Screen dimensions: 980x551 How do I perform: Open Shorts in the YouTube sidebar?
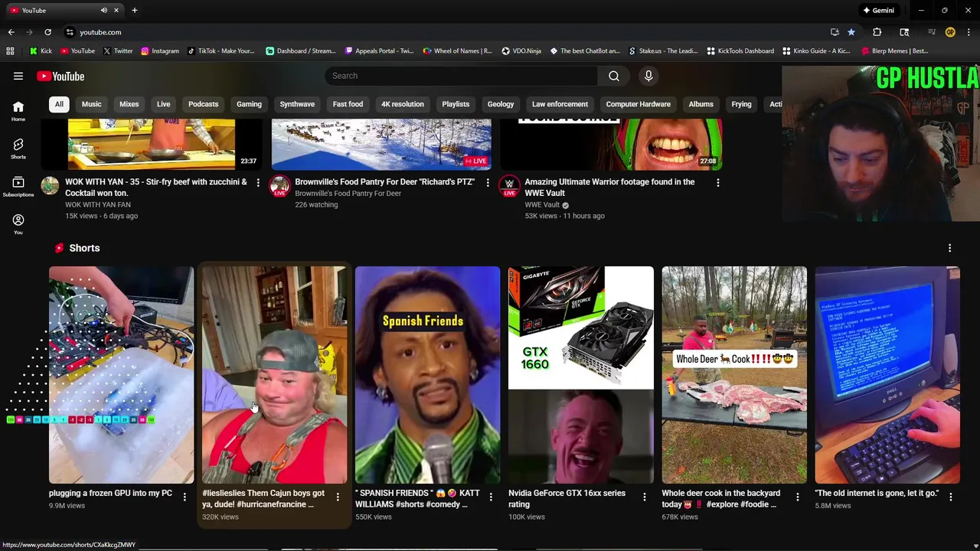(x=18, y=149)
